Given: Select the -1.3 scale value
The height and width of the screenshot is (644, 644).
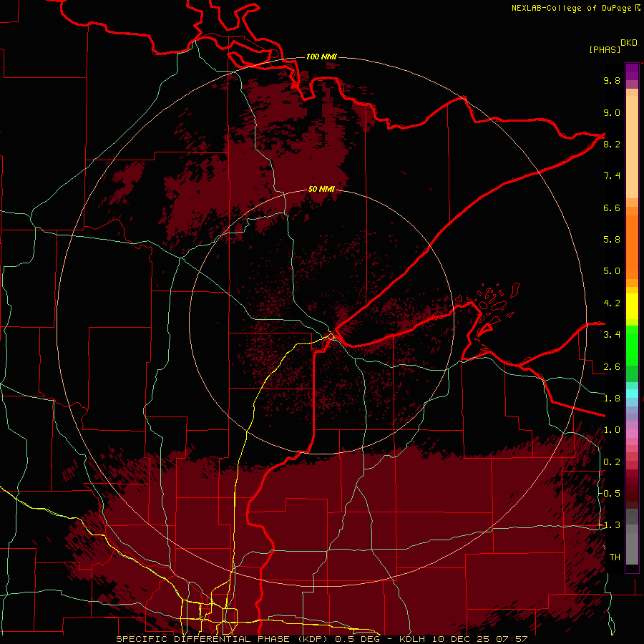Looking at the screenshot, I should (609, 525).
